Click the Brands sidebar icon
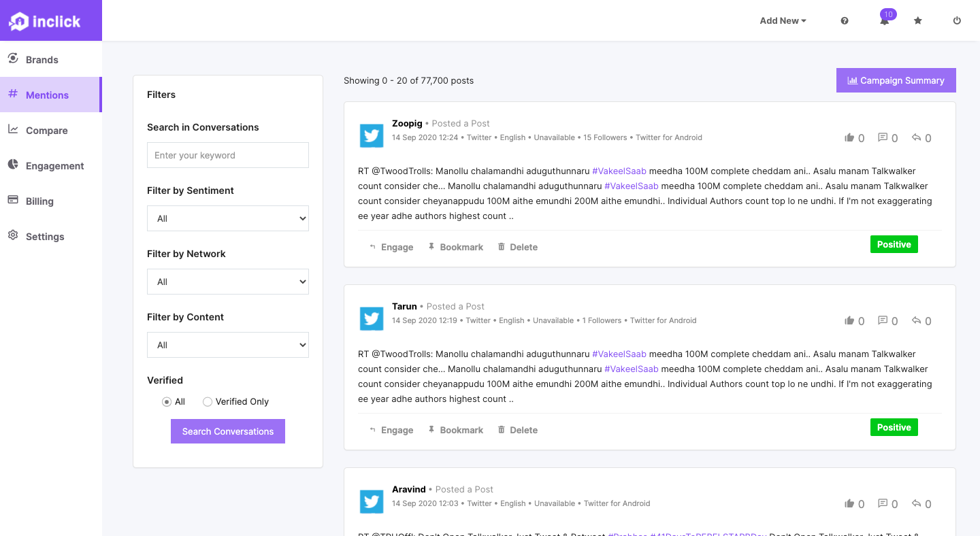 (13, 59)
